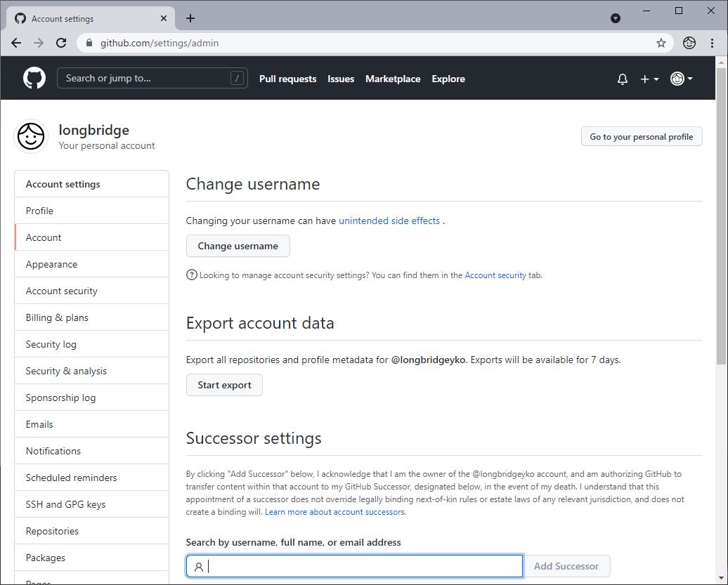Click the longbridge username heading
Viewport: 728px width, 585px height.
tap(93, 131)
